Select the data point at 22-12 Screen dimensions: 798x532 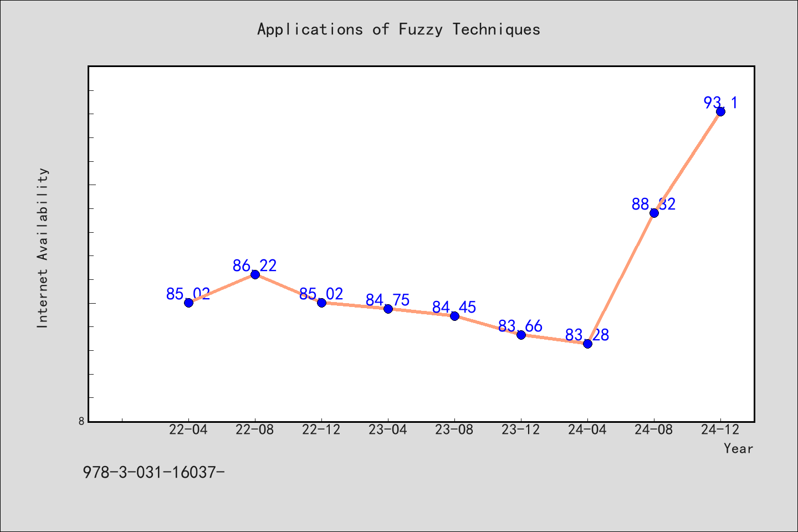[321, 303]
